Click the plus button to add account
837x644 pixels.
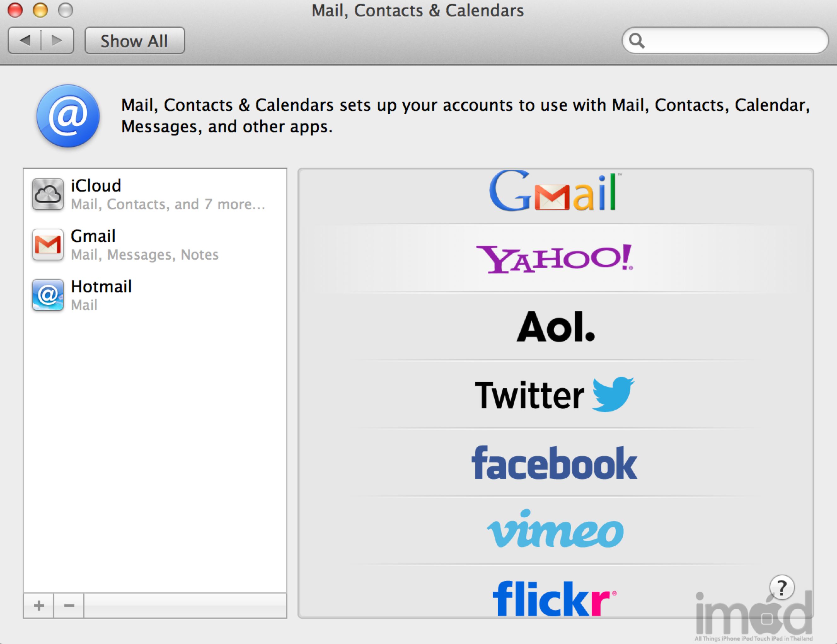tap(39, 606)
